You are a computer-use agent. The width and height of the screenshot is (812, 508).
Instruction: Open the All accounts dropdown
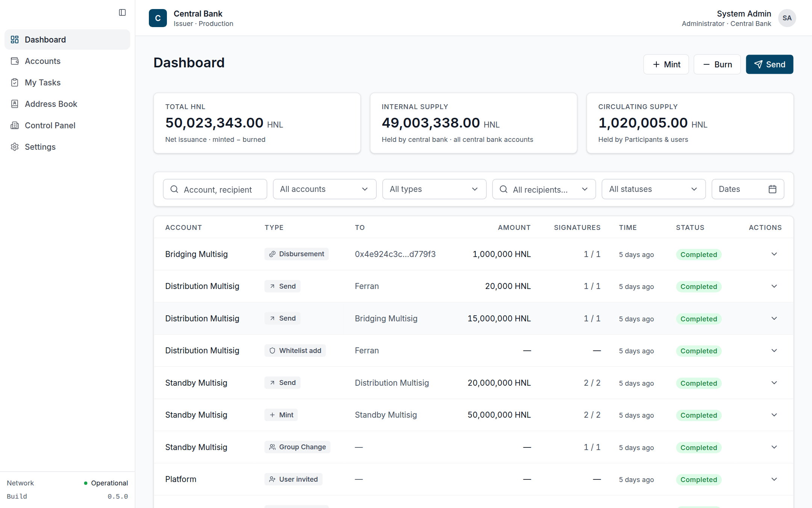tap(325, 189)
